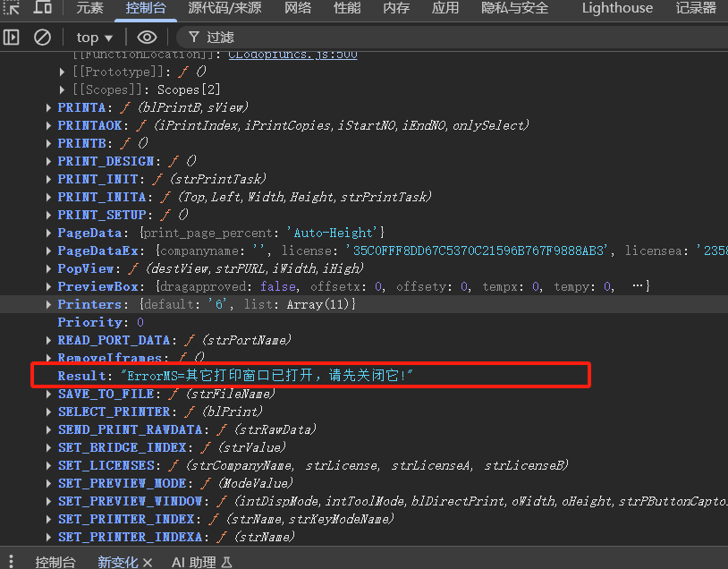
Task: Expand the Printers object
Action: click(x=49, y=304)
